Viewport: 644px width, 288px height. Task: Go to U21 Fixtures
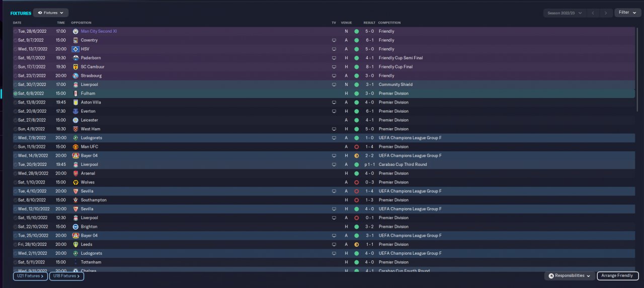[x=30, y=276]
